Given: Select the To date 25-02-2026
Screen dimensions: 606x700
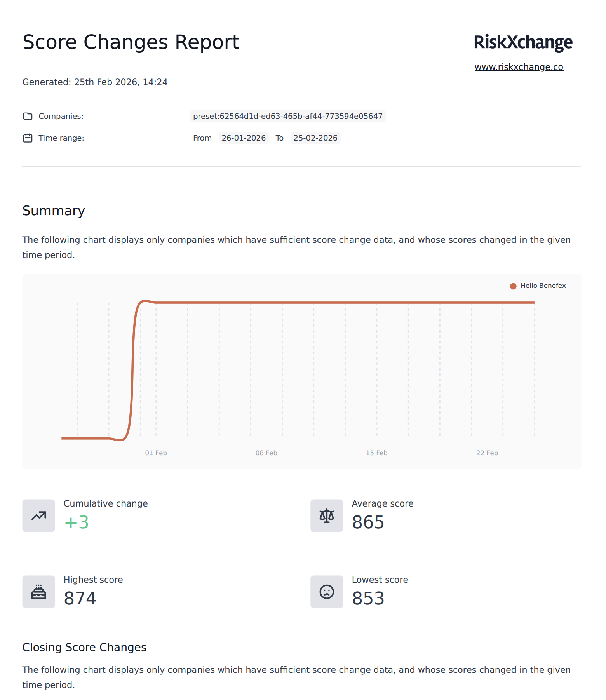Looking at the screenshot, I should point(315,138).
